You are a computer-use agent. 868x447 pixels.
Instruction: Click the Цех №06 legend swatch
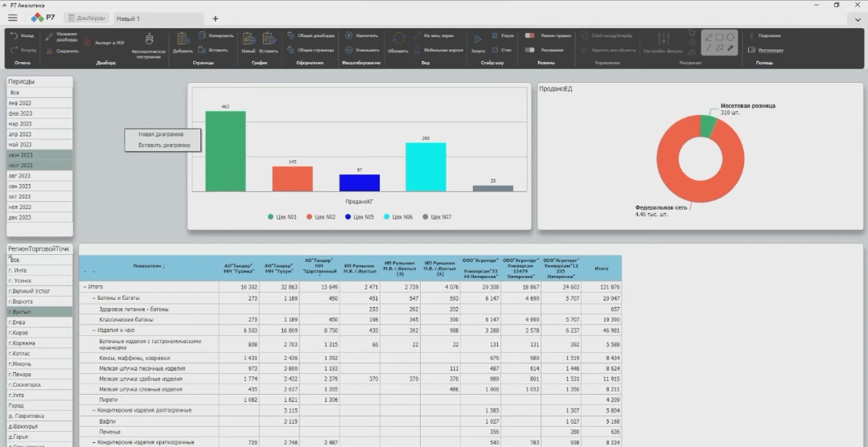pyautogui.click(x=386, y=217)
